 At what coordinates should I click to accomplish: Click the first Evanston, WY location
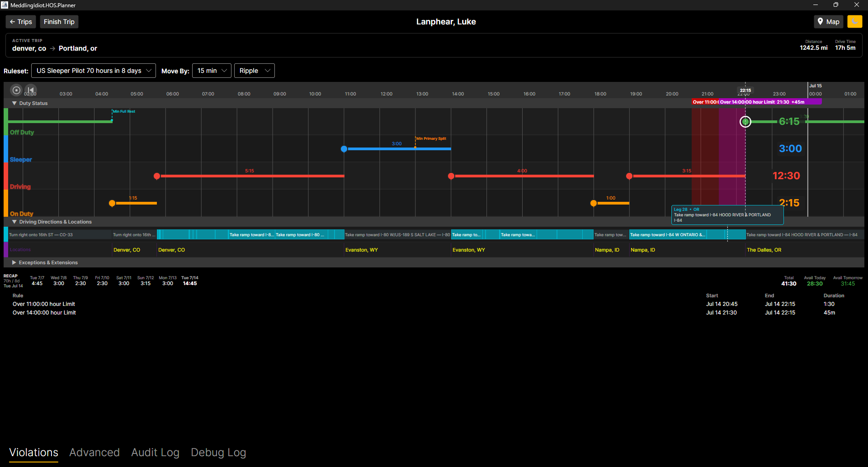coord(362,250)
